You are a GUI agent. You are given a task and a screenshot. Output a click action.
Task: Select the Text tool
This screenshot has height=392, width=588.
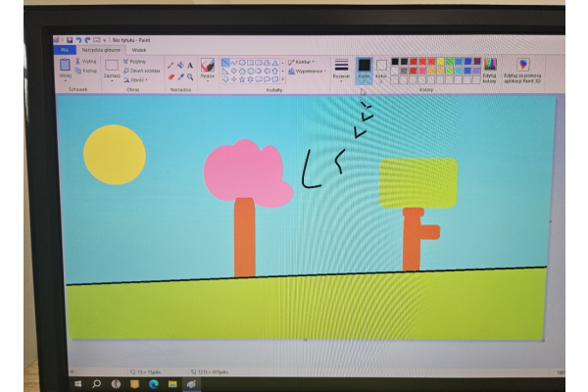(189, 65)
